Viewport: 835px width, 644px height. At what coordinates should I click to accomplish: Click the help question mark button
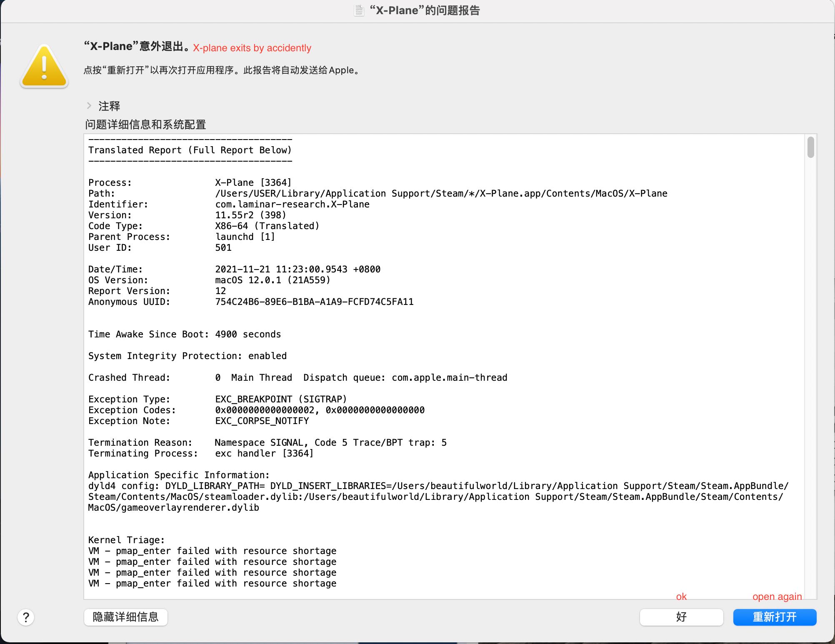(x=26, y=617)
